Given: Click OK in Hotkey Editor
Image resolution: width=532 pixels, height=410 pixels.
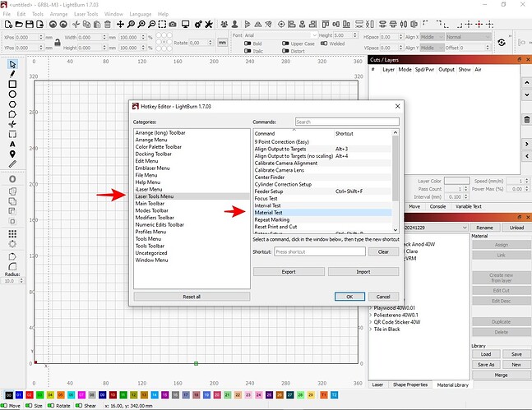Looking at the screenshot, I should [x=349, y=297].
